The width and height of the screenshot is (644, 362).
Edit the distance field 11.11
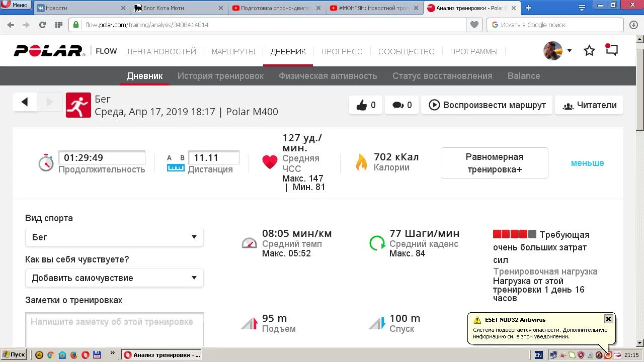click(213, 157)
